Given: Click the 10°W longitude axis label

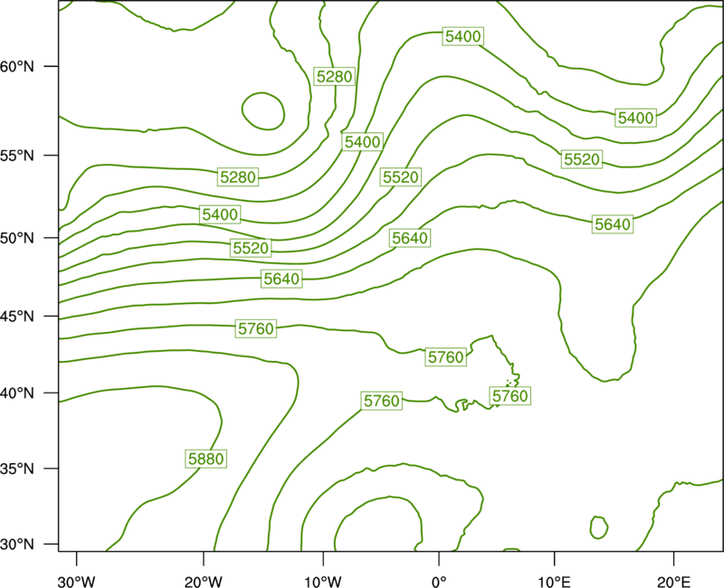Looking at the screenshot, I should [323, 582].
